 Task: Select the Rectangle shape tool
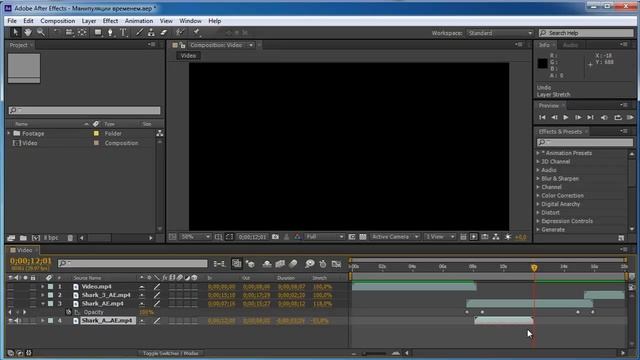click(x=98, y=32)
